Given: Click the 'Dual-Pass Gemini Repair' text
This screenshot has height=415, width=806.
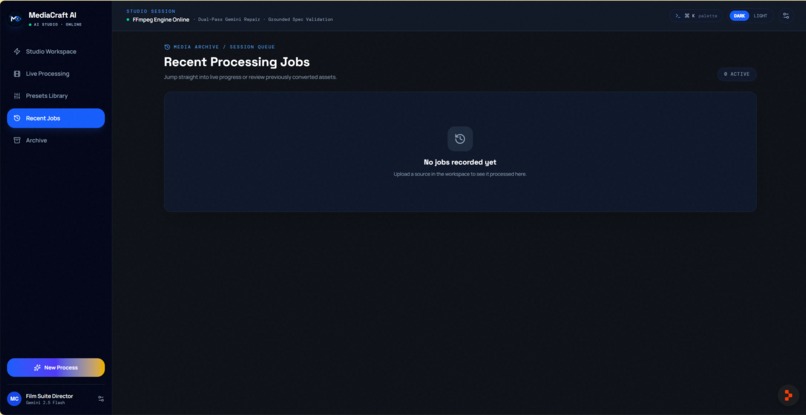Looking at the screenshot, I should click(229, 20).
